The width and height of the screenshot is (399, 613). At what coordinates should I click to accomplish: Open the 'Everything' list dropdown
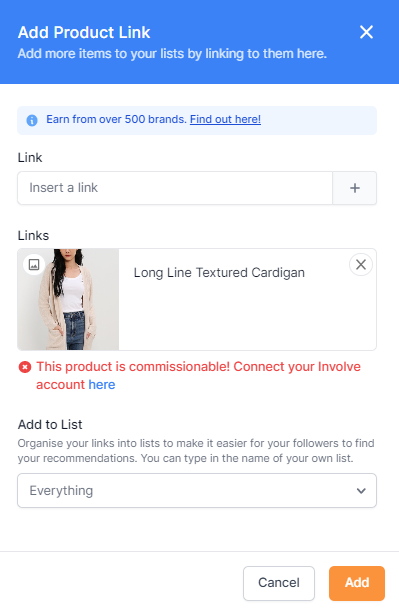pyautogui.click(x=197, y=490)
